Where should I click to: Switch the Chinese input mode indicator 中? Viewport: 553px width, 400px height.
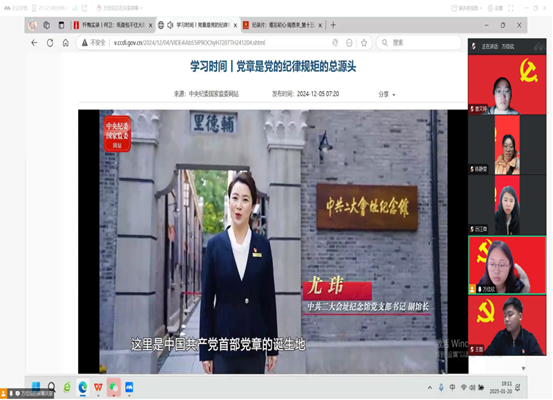[x=452, y=387]
